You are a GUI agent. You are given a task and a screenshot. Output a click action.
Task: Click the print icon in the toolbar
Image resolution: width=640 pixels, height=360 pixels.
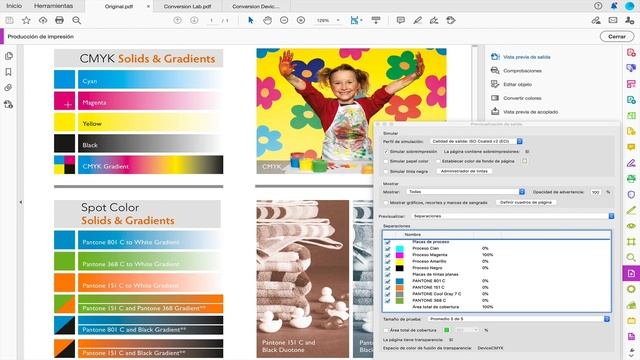coord(60,20)
